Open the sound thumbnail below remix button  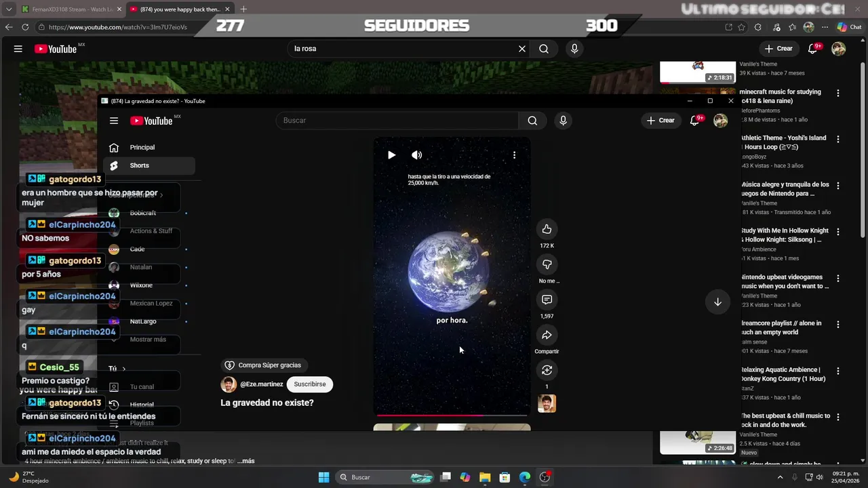click(547, 403)
